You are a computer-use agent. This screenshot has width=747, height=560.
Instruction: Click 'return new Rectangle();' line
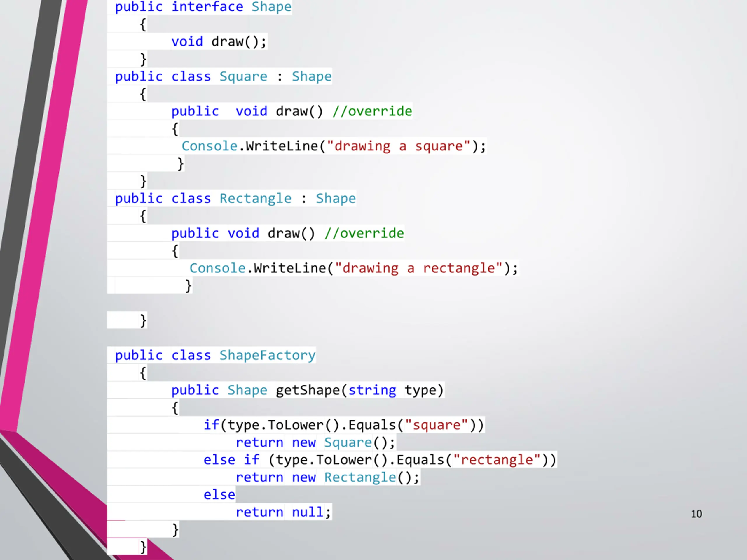pyautogui.click(x=328, y=478)
